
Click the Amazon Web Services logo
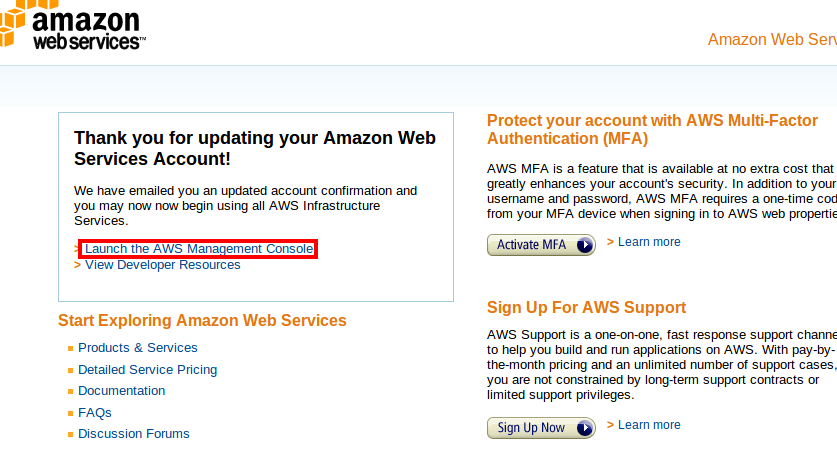click(73, 25)
